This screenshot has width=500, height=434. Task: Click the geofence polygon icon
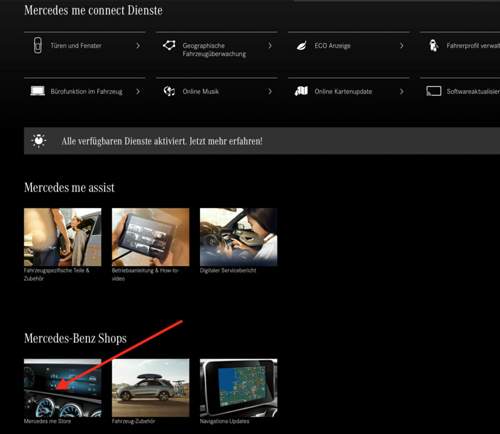click(169, 45)
